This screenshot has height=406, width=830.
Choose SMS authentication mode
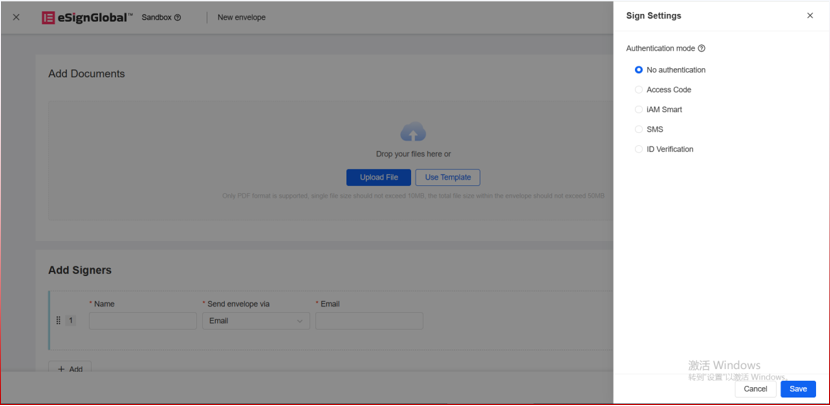tap(639, 130)
